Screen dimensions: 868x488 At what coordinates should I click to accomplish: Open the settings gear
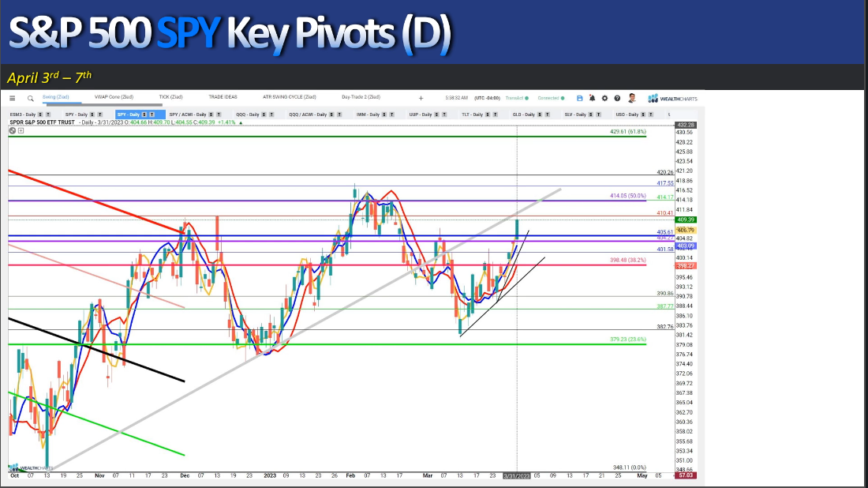tap(604, 98)
